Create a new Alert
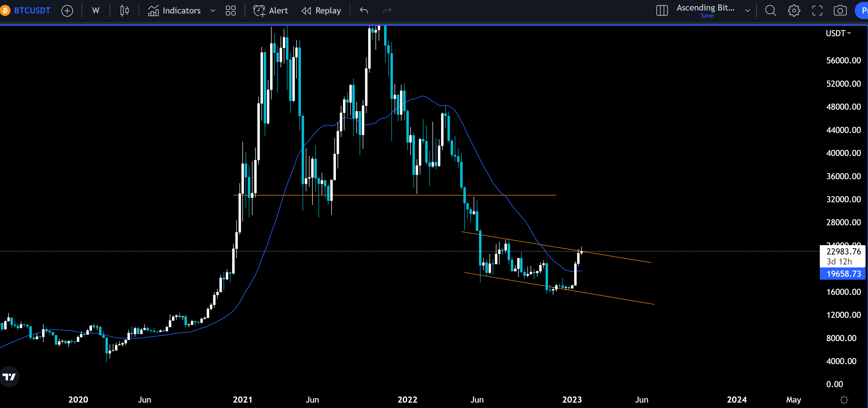Image resolution: width=868 pixels, height=408 pixels. tap(271, 11)
